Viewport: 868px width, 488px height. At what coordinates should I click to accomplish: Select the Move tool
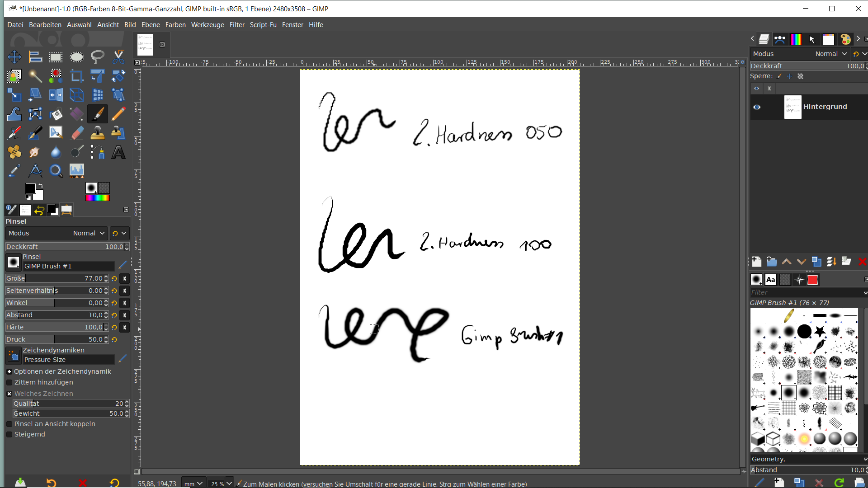14,57
